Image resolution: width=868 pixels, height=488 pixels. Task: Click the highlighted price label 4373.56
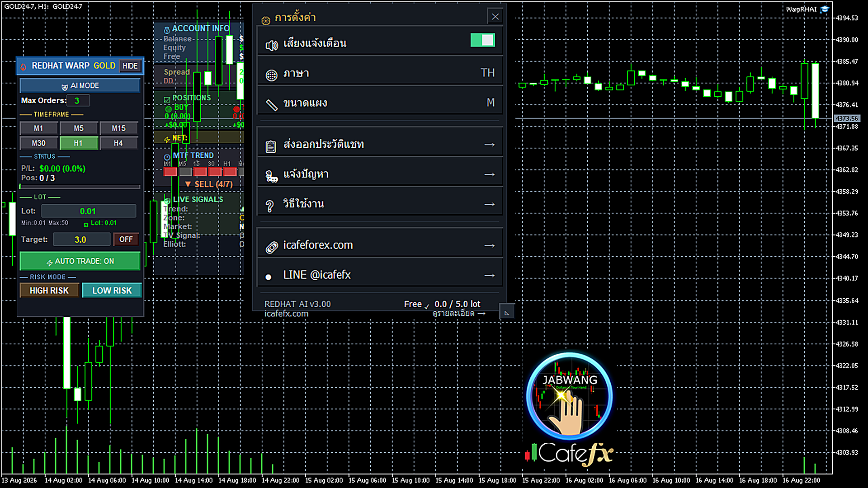pos(847,118)
